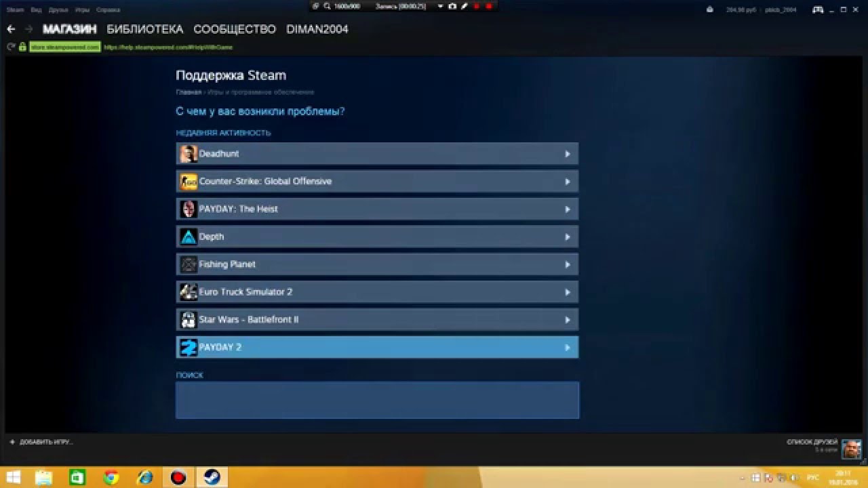Click the pencil icon in recorder toolbar
Screen dimensions: 868x488
[464, 6]
